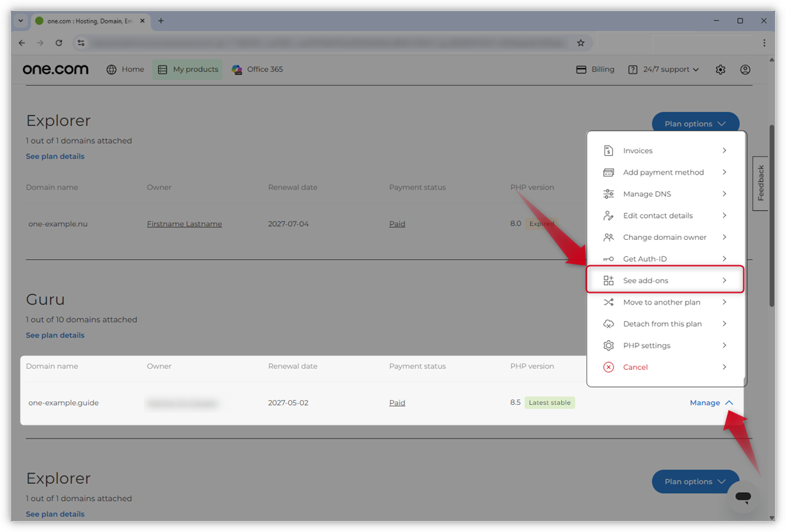Image resolution: width=786 pixels, height=532 pixels.
Task: Click Paid status for one-example.guide
Action: coord(397,403)
